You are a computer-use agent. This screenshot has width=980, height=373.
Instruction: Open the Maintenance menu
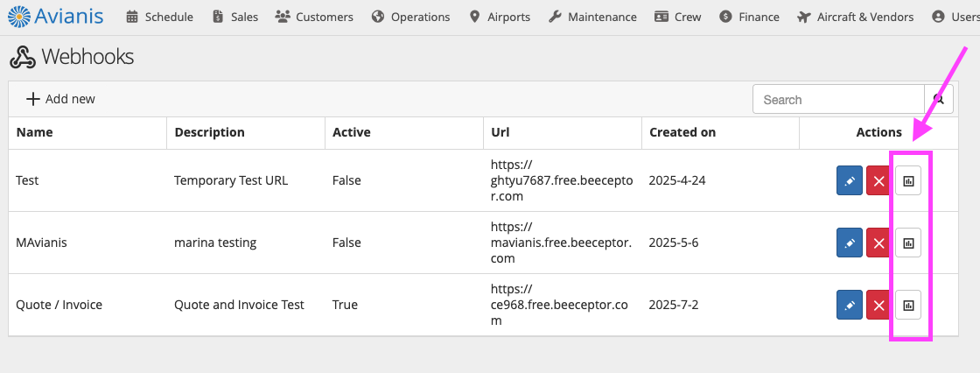pyautogui.click(x=592, y=17)
